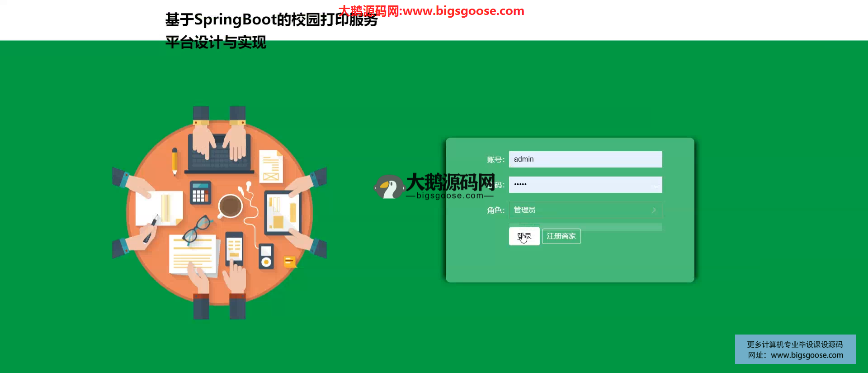Click the coffee cup on the table
The width and height of the screenshot is (868, 373).
230,206
